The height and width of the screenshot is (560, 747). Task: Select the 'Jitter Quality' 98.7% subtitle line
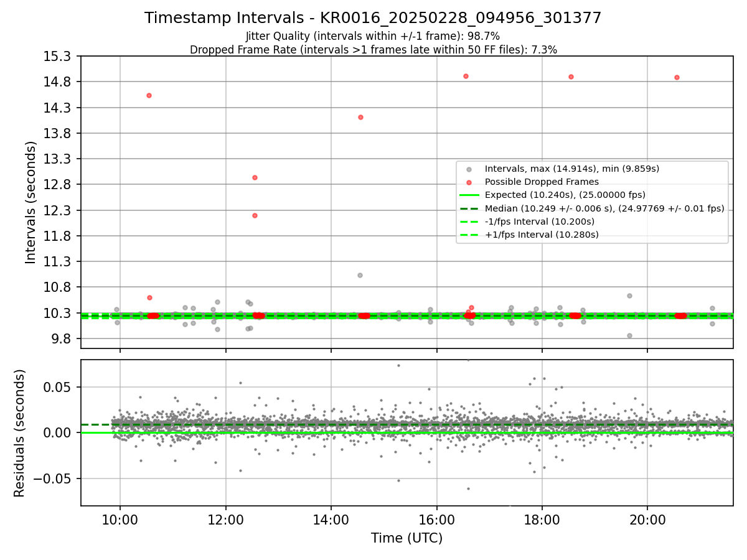[373, 37]
